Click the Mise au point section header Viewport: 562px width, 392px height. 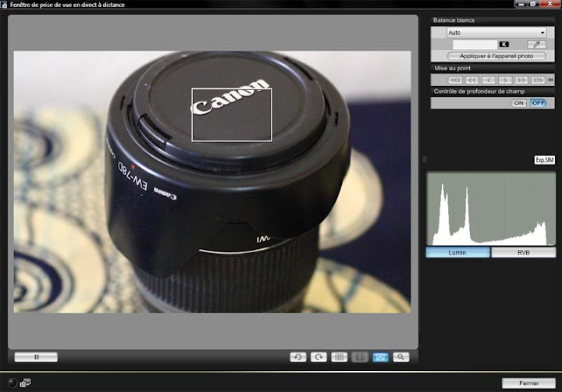tap(493, 68)
